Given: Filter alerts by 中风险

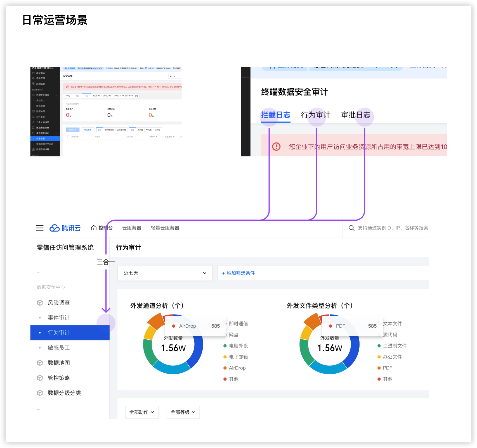Looking at the screenshot, I should (149, 130).
